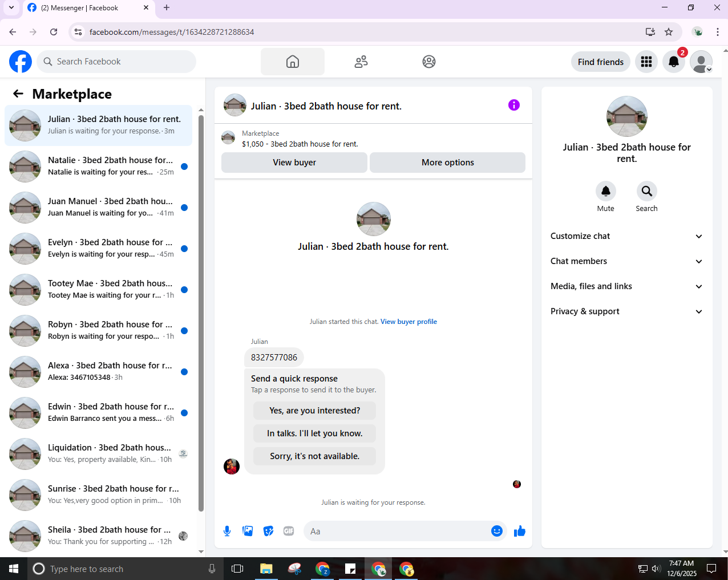
Task: Mute this conversation with the bell
Action: click(606, 191)
